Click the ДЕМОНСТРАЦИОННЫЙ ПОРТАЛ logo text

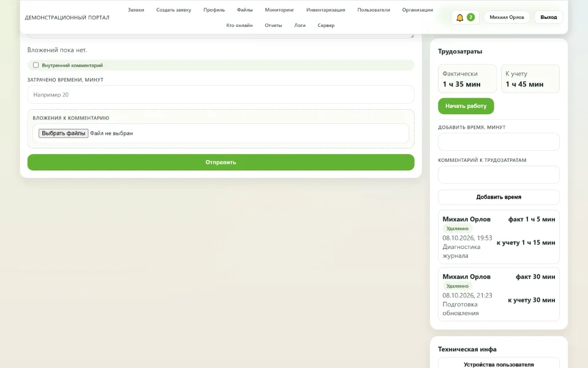pos(67,17)
